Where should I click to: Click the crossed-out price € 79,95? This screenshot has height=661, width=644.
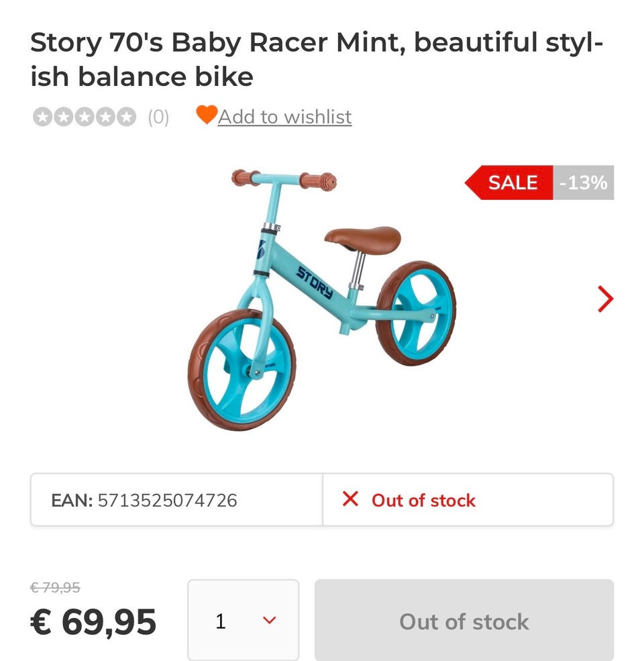tap(56, 588)
